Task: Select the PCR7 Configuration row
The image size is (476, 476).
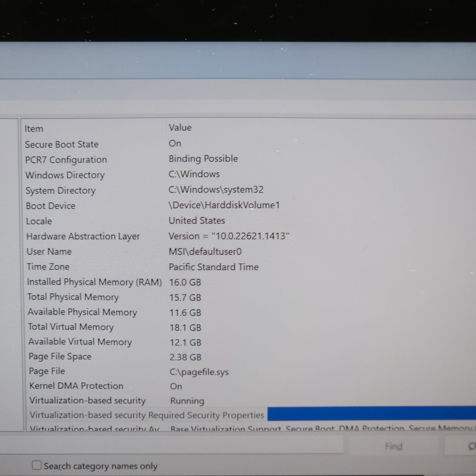Action: pos(66,160)
